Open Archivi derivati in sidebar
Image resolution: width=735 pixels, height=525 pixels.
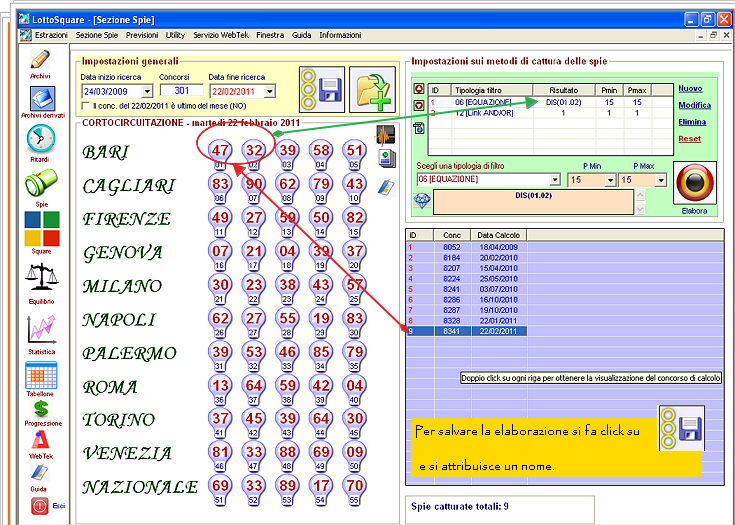(x=42, y=98)
